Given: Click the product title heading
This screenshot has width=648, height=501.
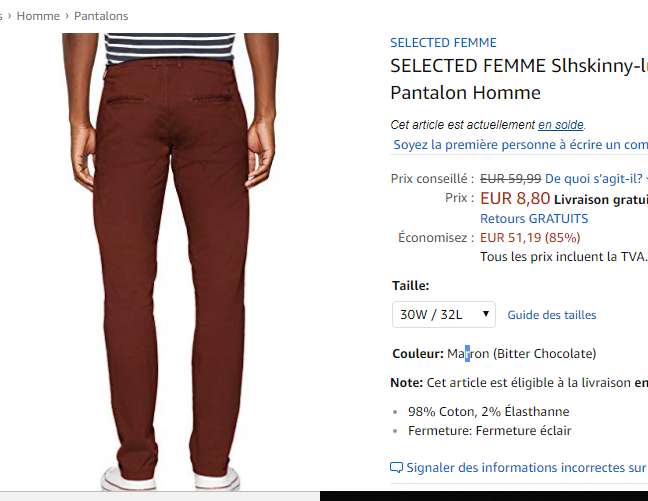Looking at the screenshot, I should click(519, 79).
